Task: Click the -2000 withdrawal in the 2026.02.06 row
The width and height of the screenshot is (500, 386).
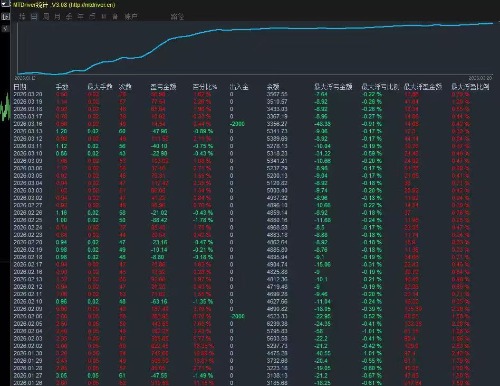Action: click(237, 316)
